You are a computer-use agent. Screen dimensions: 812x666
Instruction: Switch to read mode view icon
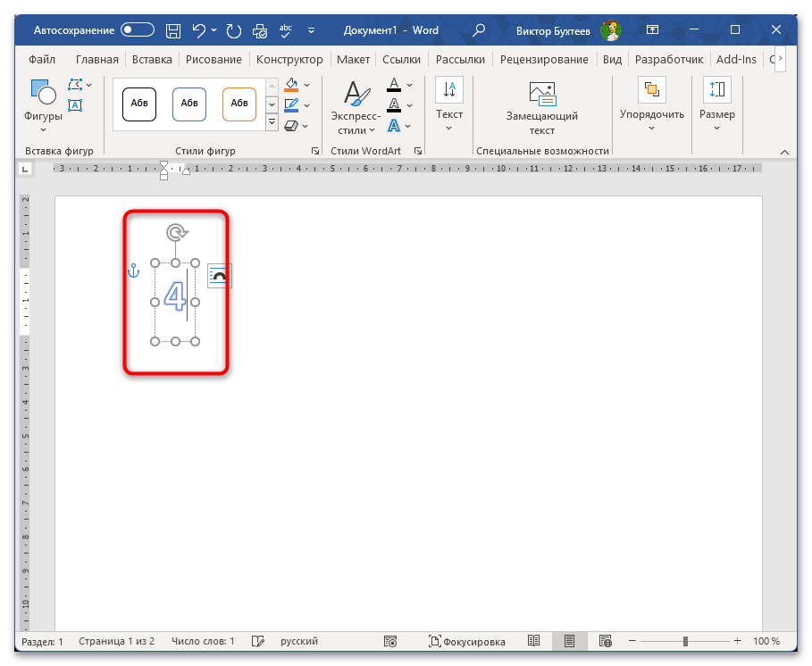point(533,641)
